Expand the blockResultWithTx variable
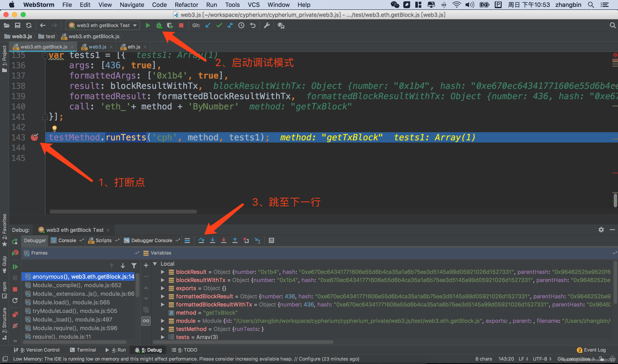Viewport: 618px width, 364px height. click(162, 280)
